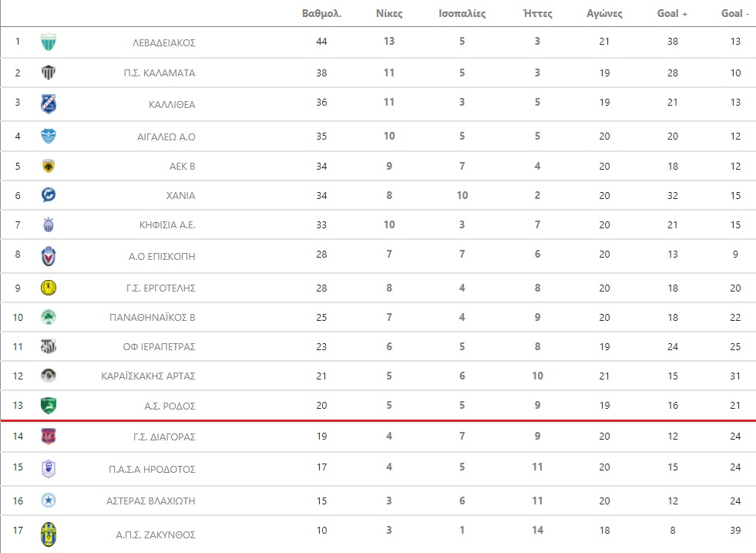Click the Α.Ο ΕΠΙΣΚΟΠΗ shield crest
The height and width of the screenshot is (553, 756).
pos(49,256)
